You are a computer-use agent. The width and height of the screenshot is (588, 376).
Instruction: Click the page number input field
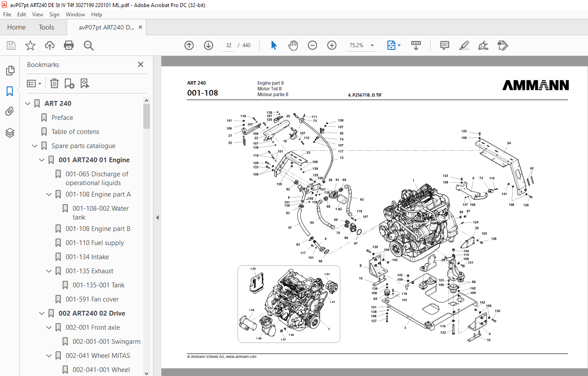point(229,45)
